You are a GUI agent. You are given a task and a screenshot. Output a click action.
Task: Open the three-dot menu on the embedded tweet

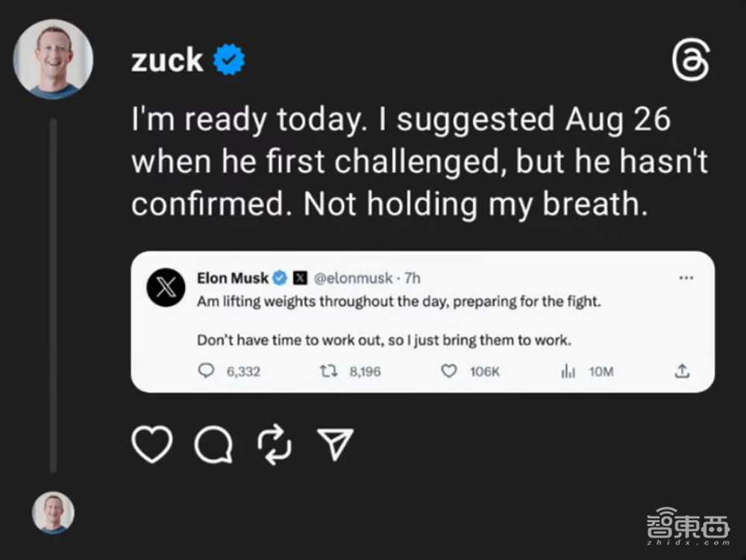(x=686, y=278)
